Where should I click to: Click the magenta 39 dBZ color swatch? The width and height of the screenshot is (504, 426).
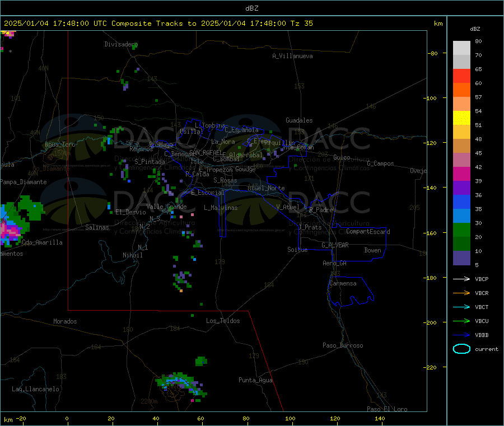(x=461, y=174)
